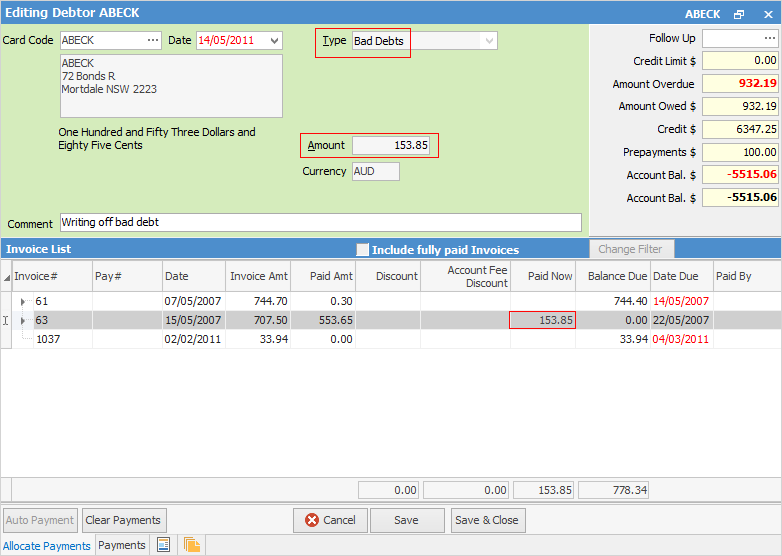Open the Date dropdown calendar
This screenshot has width=782, height=556.
(274, 41)
